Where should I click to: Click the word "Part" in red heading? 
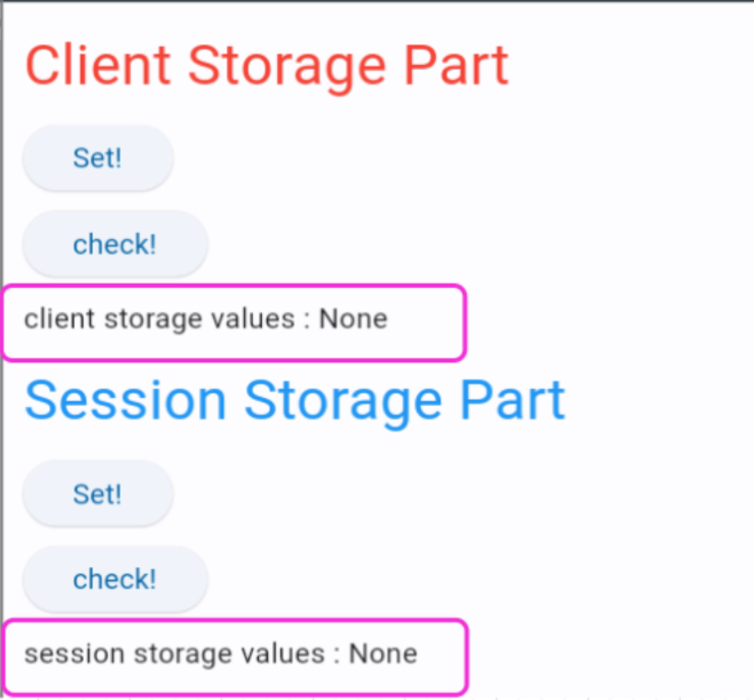(456, 65)
